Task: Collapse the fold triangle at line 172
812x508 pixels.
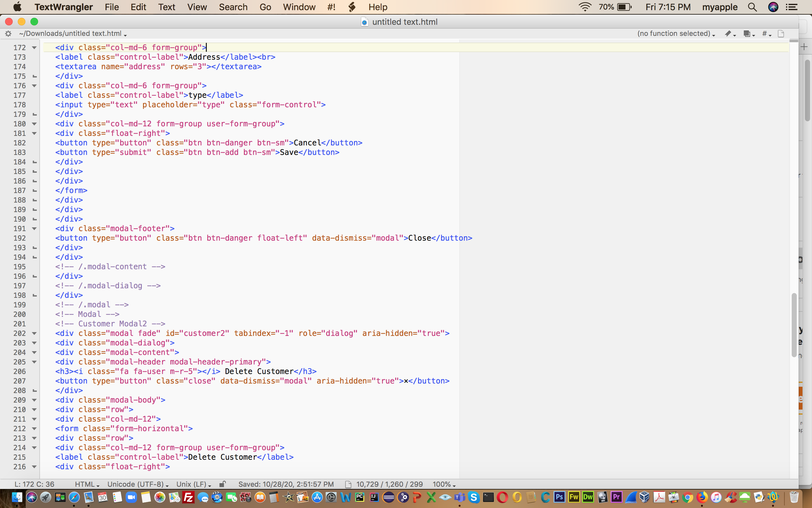Action: pos(34,48)
